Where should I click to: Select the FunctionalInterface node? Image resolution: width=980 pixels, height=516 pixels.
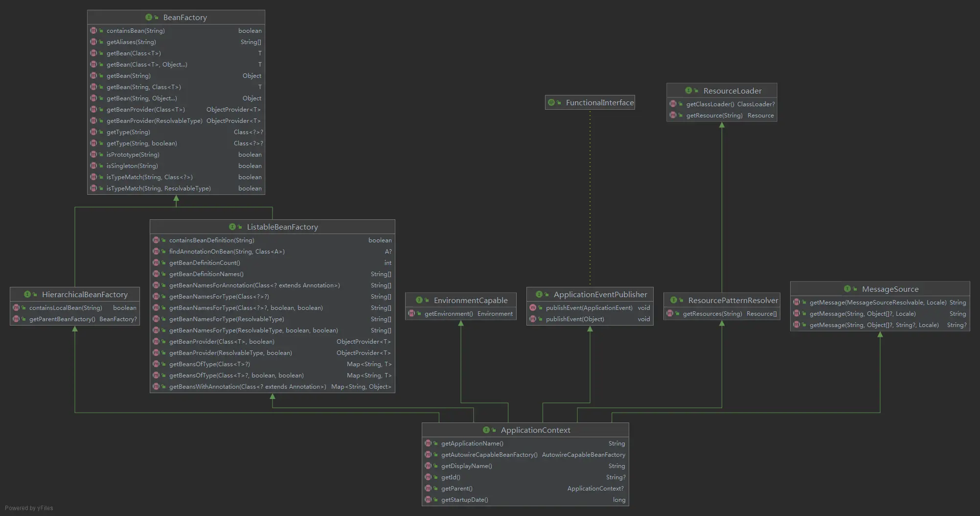590,102
